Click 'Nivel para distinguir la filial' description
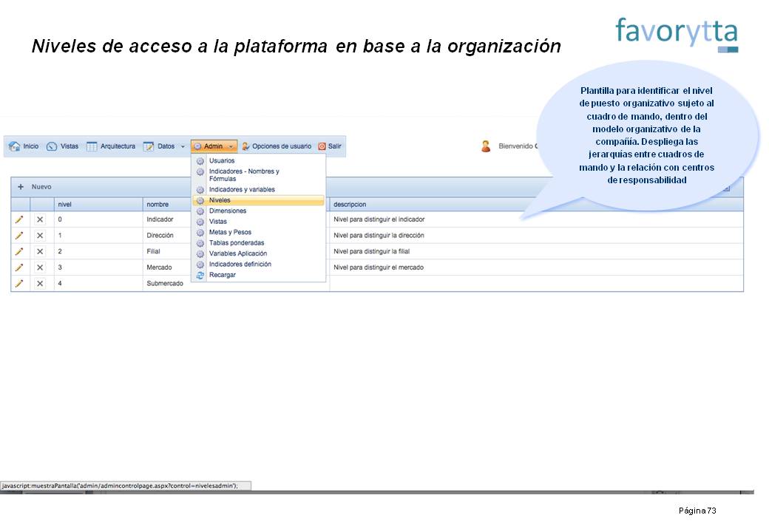The width and height of the screenshot is (769, 532). point(372,251)
